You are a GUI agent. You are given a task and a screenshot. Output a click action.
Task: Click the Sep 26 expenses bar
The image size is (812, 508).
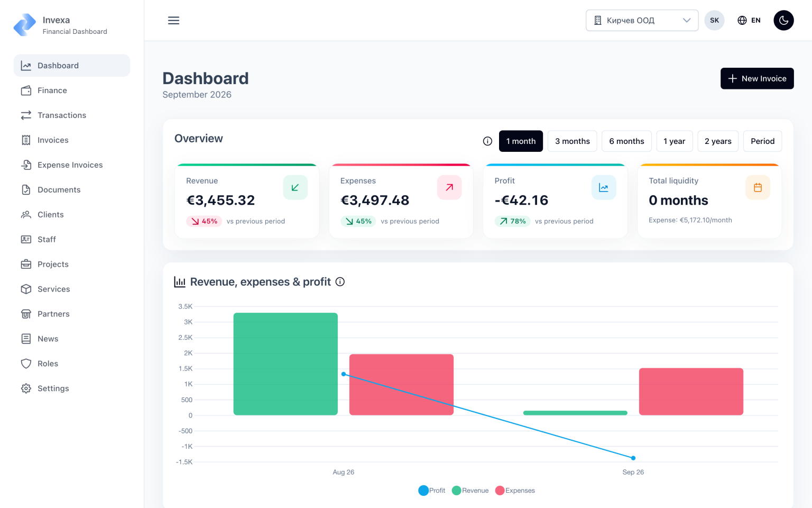pos(691,392)
